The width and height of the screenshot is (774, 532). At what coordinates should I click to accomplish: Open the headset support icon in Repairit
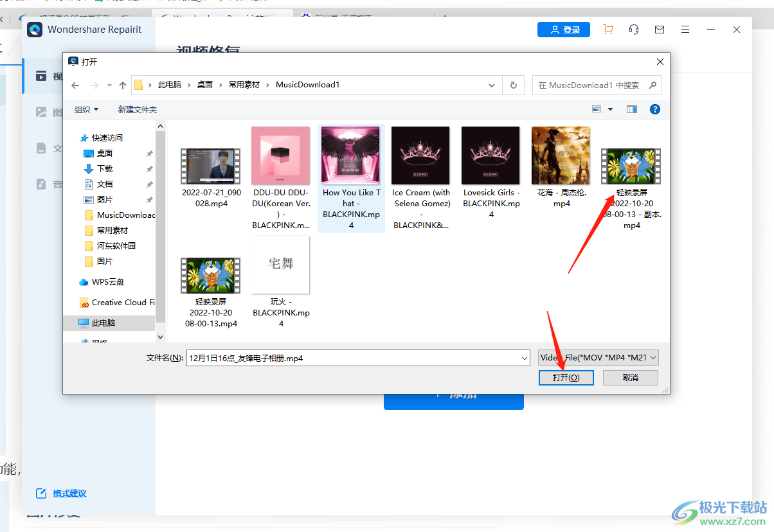634,30
